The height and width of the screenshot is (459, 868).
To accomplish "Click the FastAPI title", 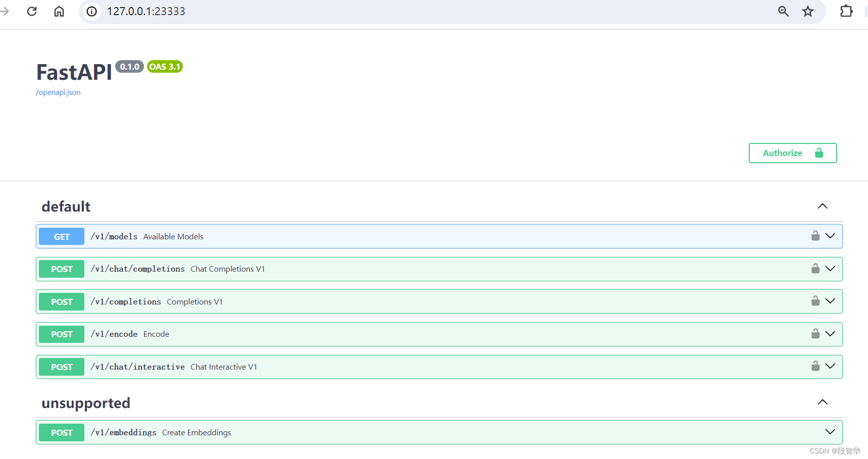I will coord(74,72).
